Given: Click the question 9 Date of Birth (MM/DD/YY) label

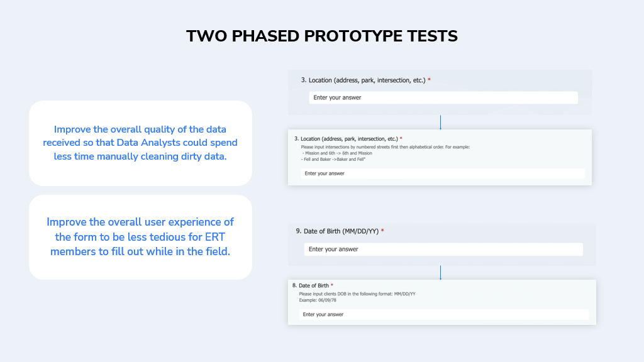Looking at the screenshot, I should [x=337, y=231].
